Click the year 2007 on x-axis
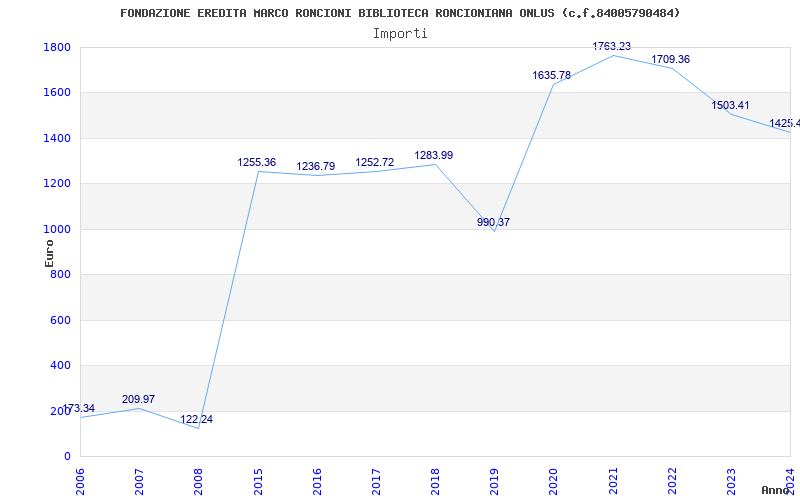 pos(139,481)
